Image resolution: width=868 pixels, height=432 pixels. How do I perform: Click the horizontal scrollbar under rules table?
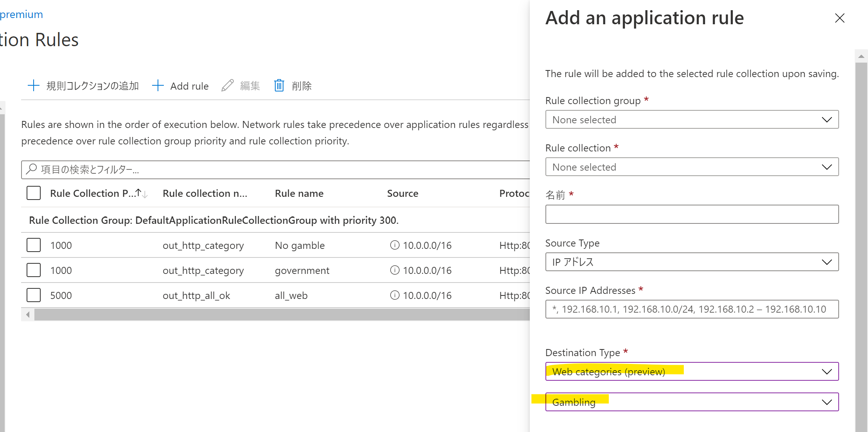click(x=282, y=315)
